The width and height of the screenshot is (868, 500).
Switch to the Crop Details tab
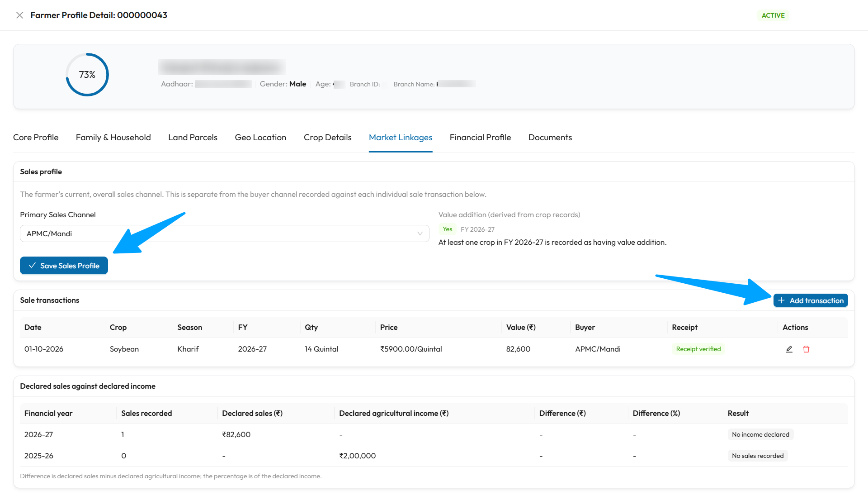click(x=327, y=138)
